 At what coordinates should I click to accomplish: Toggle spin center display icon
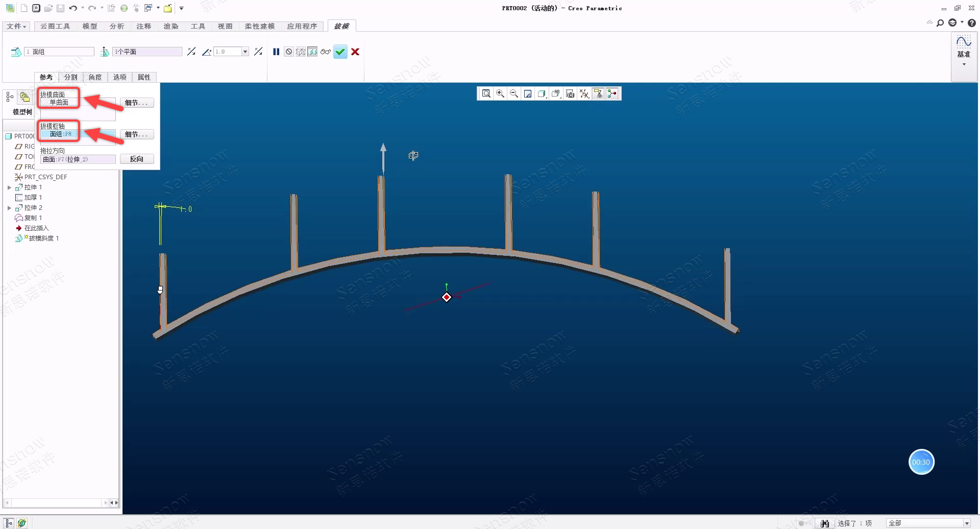(x=612, y=93)
